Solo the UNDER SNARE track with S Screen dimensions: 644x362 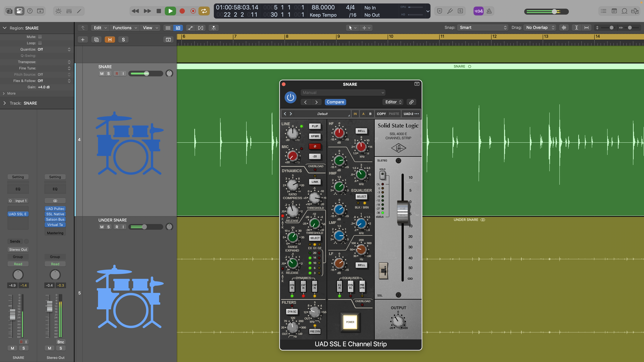click(x=108, y=227)
